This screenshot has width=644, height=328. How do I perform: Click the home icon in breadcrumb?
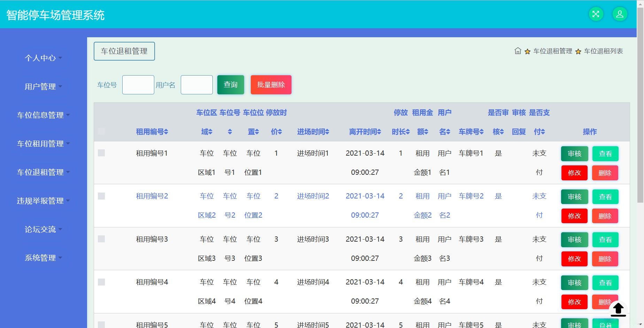pyautogui.click(x=518, y=51)
